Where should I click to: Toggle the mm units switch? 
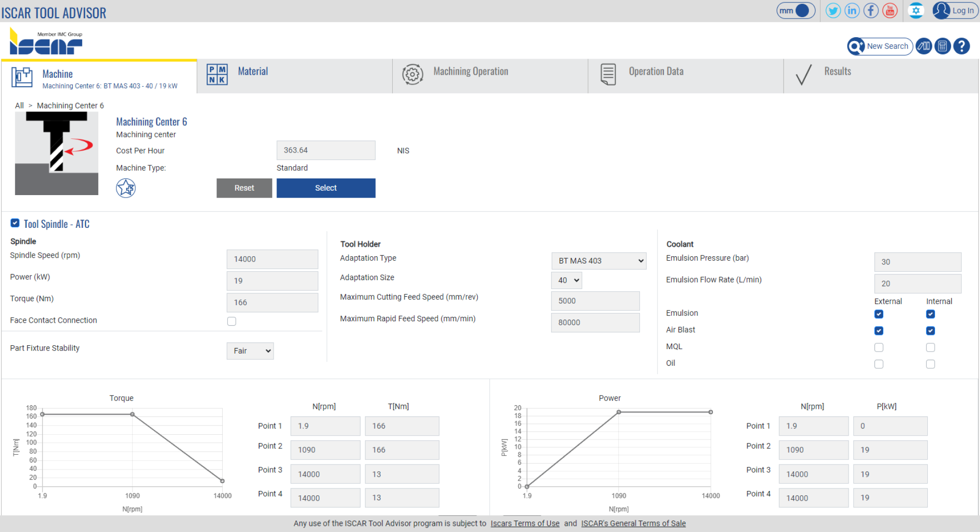coord(796,11)
